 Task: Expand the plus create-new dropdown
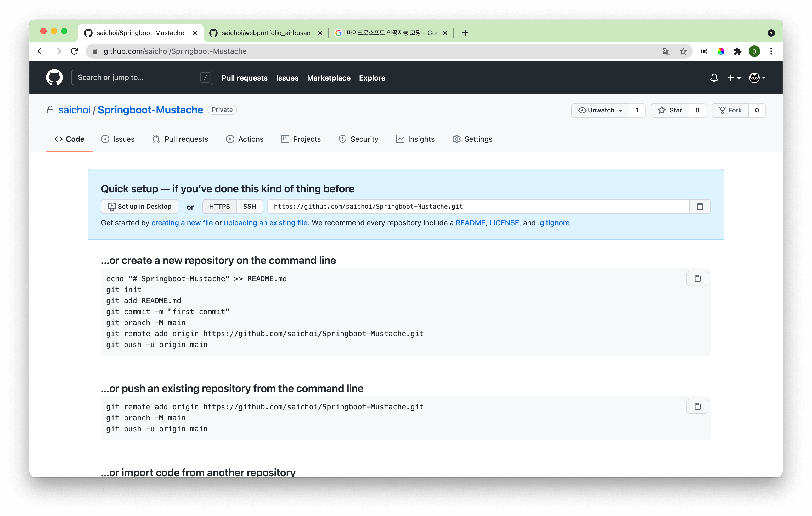pos(734,78)
